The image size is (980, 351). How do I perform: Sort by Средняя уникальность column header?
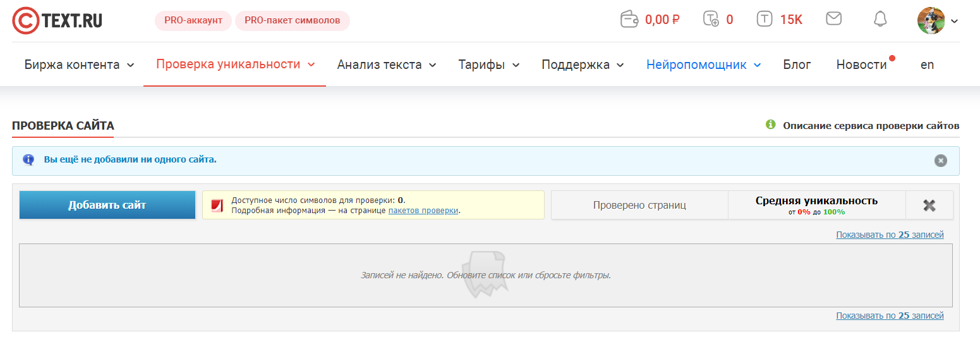pyautogui.click(x=816, y=205)
